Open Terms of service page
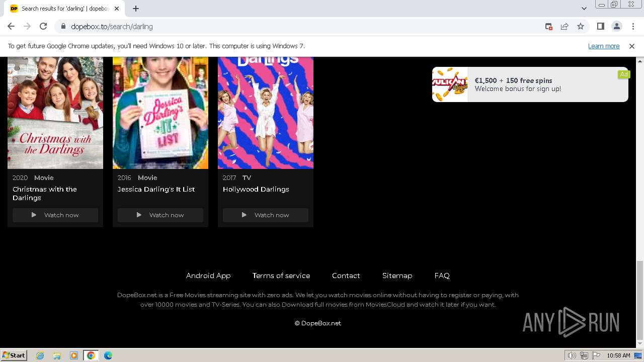 tap(281, 276)
